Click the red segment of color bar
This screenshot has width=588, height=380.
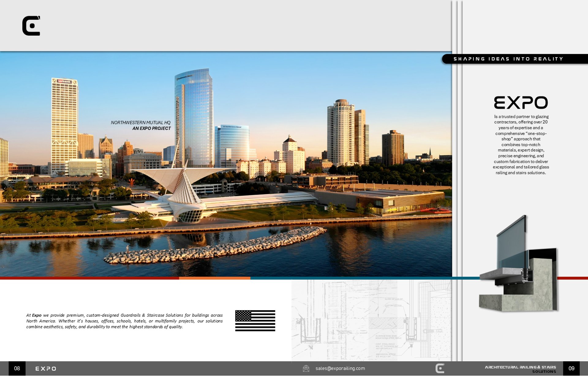pos(89,278)
